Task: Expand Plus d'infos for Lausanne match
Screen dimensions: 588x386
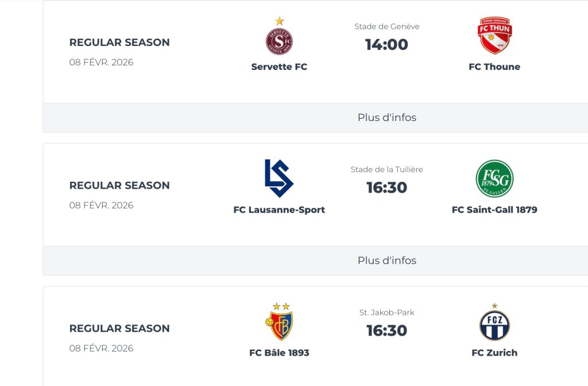Action: [x=386, y=260]
